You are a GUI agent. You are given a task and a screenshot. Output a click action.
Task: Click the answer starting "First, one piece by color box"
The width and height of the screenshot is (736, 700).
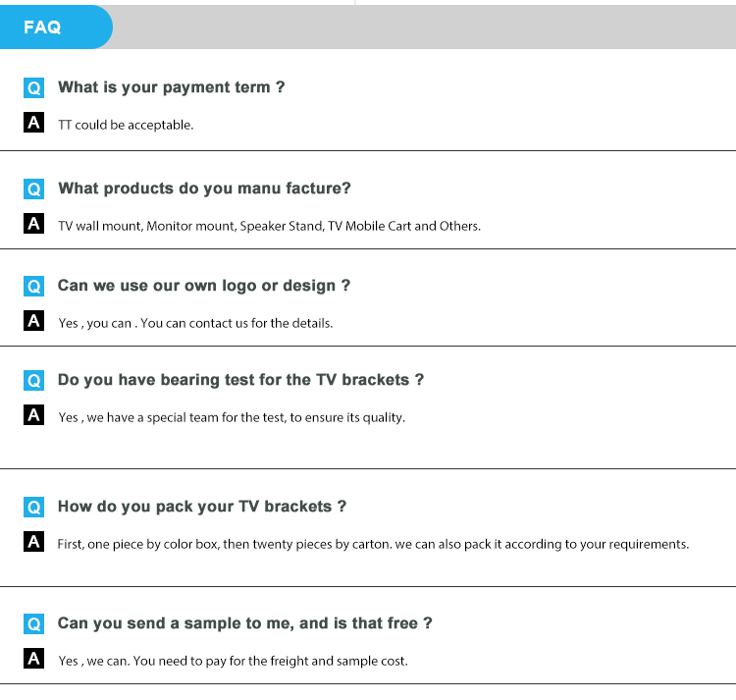click(x=373, y=544)
